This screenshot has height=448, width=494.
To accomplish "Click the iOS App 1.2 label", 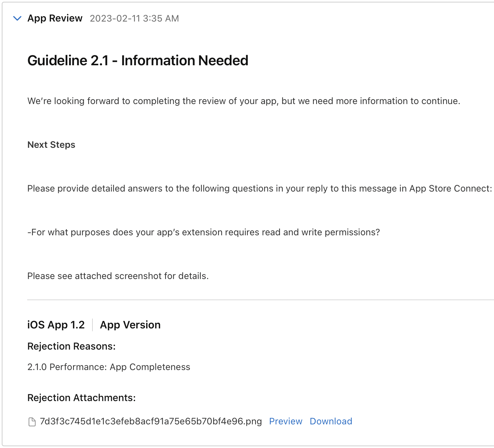I will 56,325.
